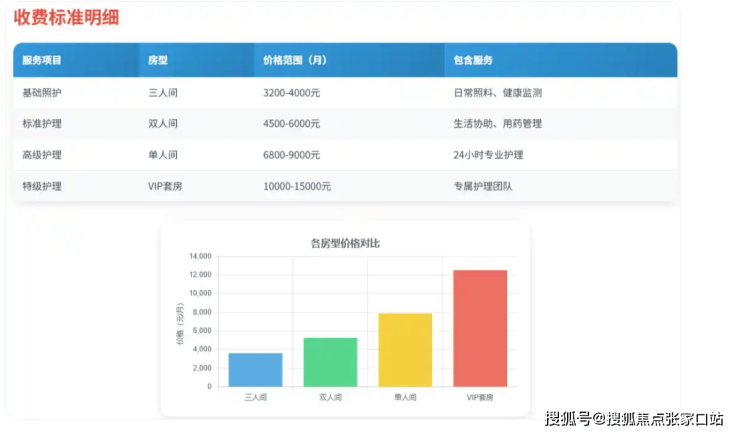This screenshot has width=740, height=435.
Task: Choose the 特级护理 table cell
Action: click(x=42, y=186)
